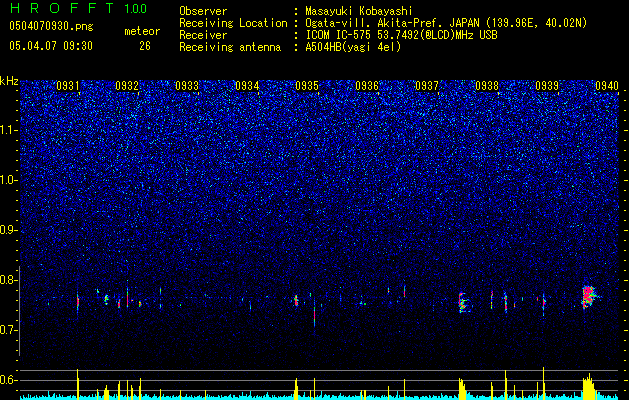Click the 'Observer' field label

click(203, 11)
